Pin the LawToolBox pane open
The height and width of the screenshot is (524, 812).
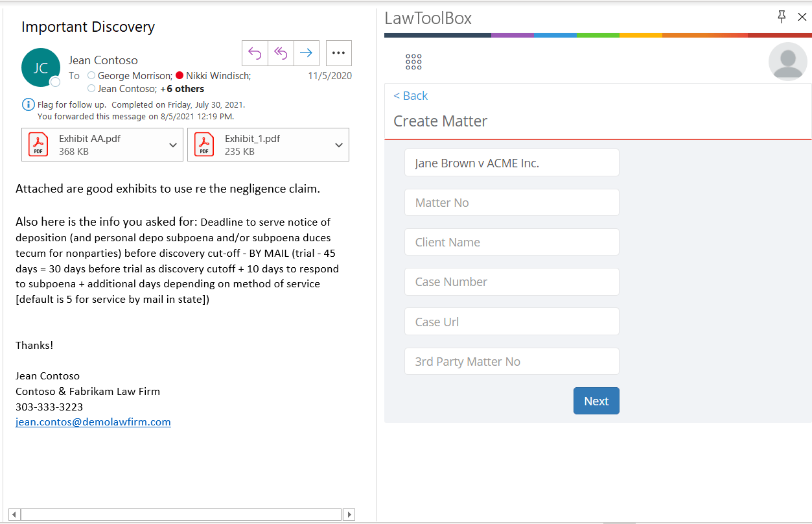coord(782,17)
